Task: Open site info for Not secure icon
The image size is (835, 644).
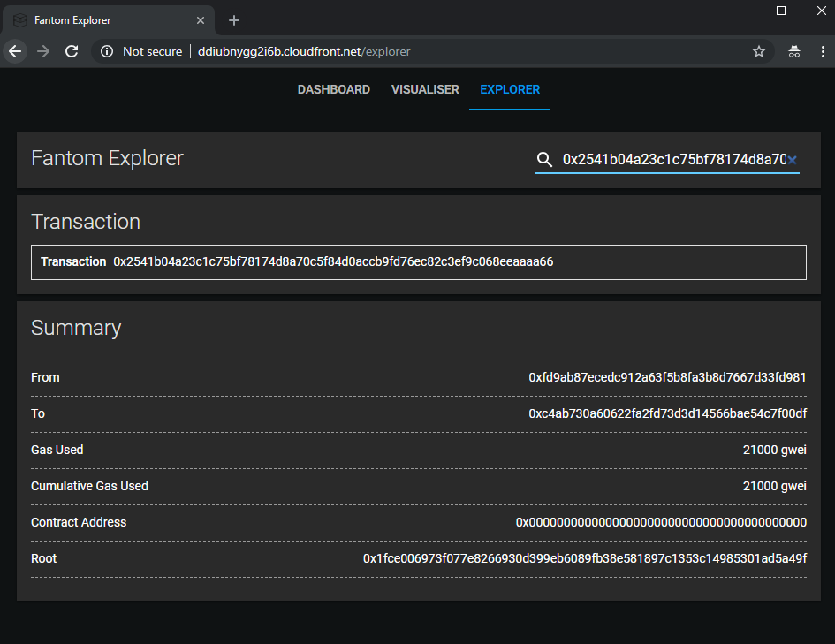Action: [107, 51]
